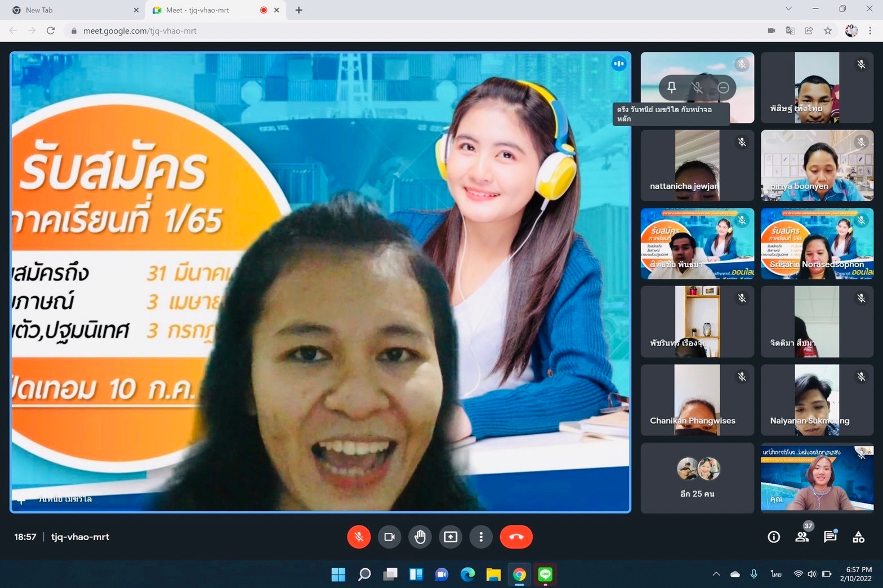Switch to the New Tab browser tab
This screenshot has width=883, height=588.
click(73, 10)
